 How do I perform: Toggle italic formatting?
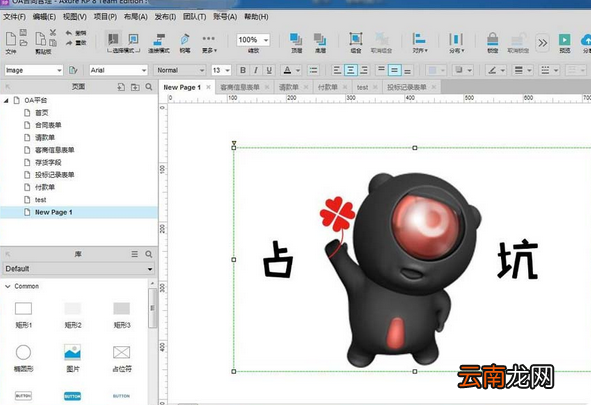[x=256, y=70]
